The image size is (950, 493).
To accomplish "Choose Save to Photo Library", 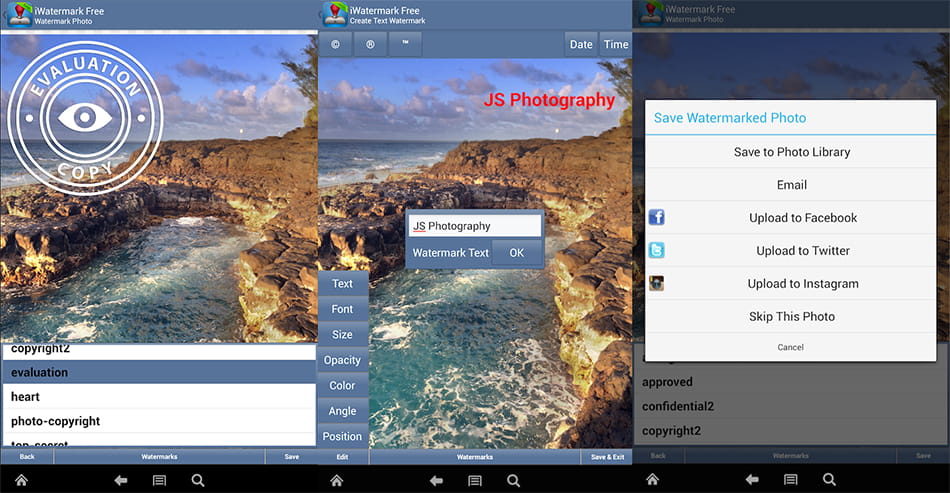I will point(791,152).
